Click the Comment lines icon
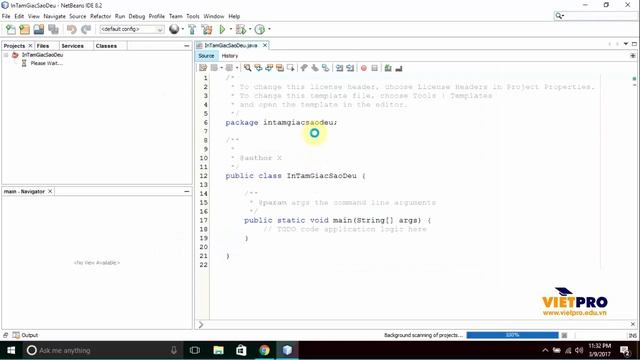Image resolution: width=640 pixels, height=360 pixels. 388,68
